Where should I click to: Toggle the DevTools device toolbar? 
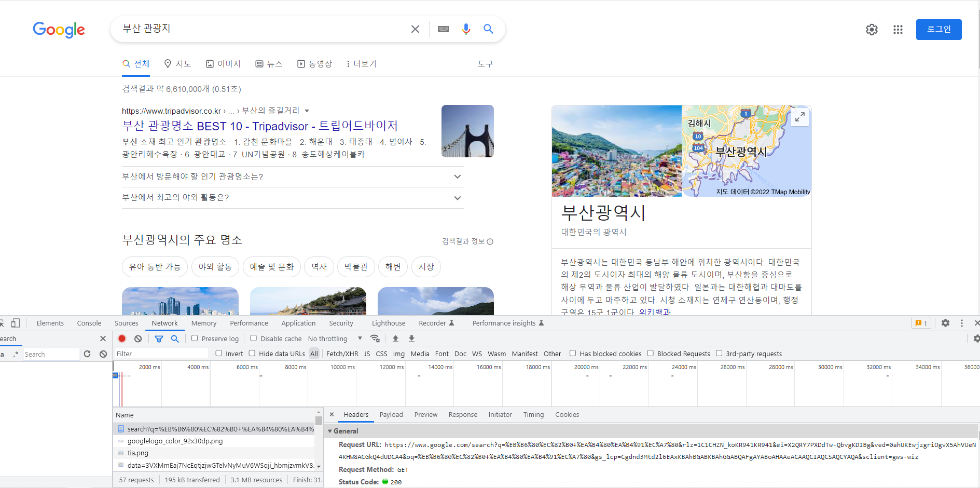(16, 323)
